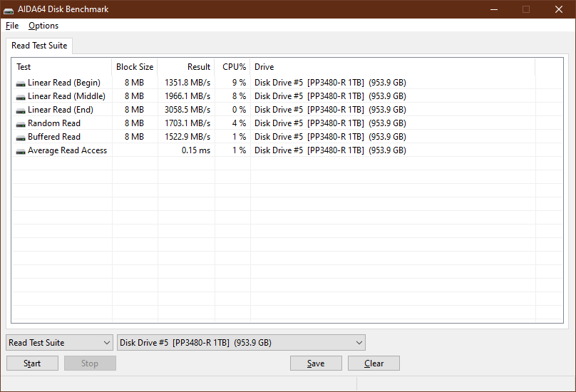576x392 pixels.
Task: Select the Average Read Access row label
Action: pyautogui.click(x=67, y=150)
